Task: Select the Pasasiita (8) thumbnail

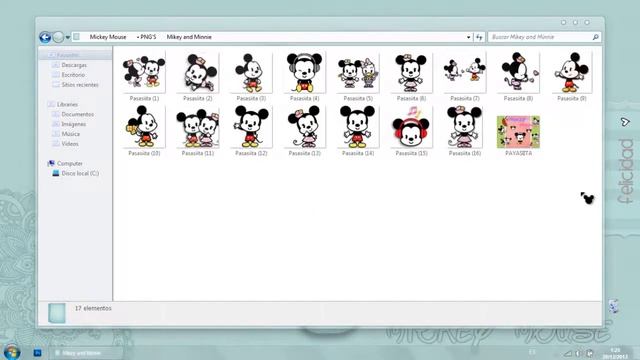Action: click(518, 72)
